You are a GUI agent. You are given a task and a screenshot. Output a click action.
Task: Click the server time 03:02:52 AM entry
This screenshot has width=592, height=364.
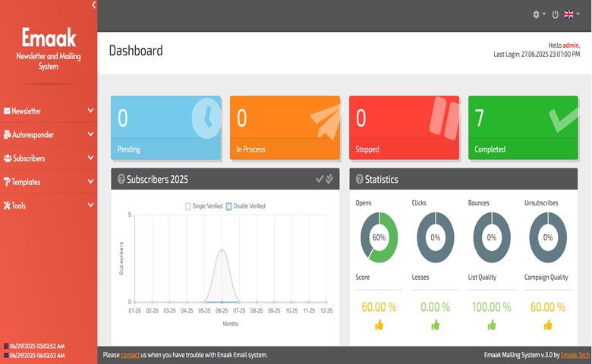tap(34, 346)
